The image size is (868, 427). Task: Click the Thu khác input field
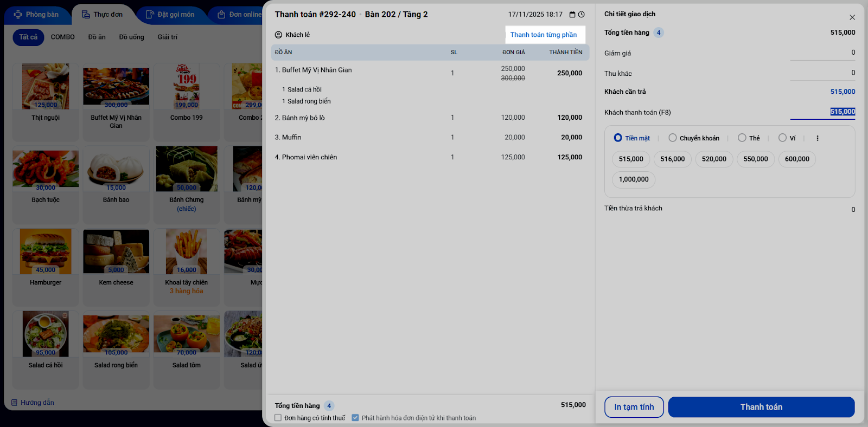[822, 73]
